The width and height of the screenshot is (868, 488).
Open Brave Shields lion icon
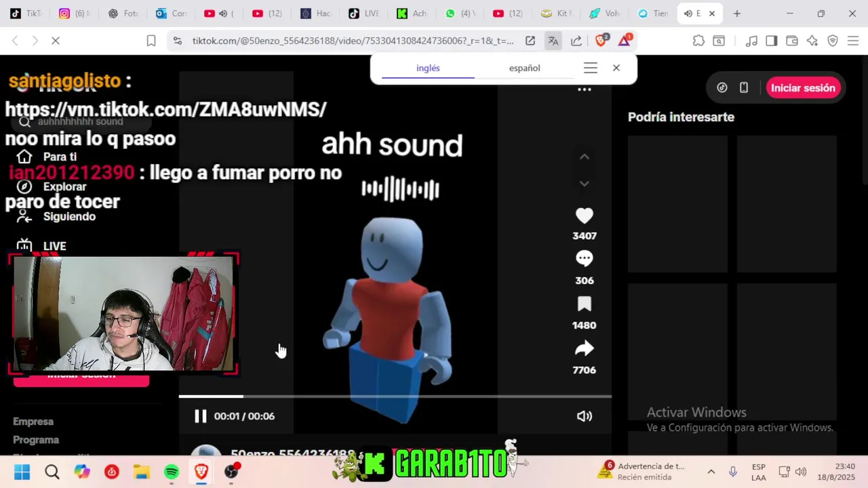(601, 41)
